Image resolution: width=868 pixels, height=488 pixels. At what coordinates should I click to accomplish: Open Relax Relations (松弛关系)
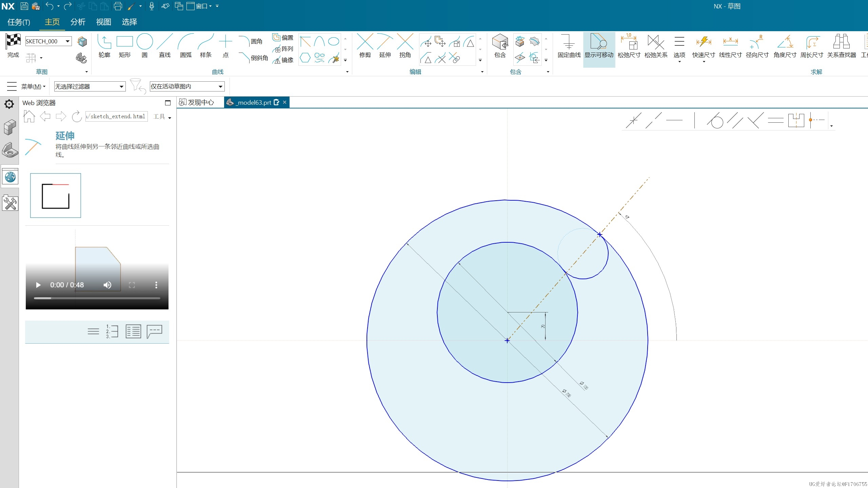pyautogui.click(x=656, y=46)
